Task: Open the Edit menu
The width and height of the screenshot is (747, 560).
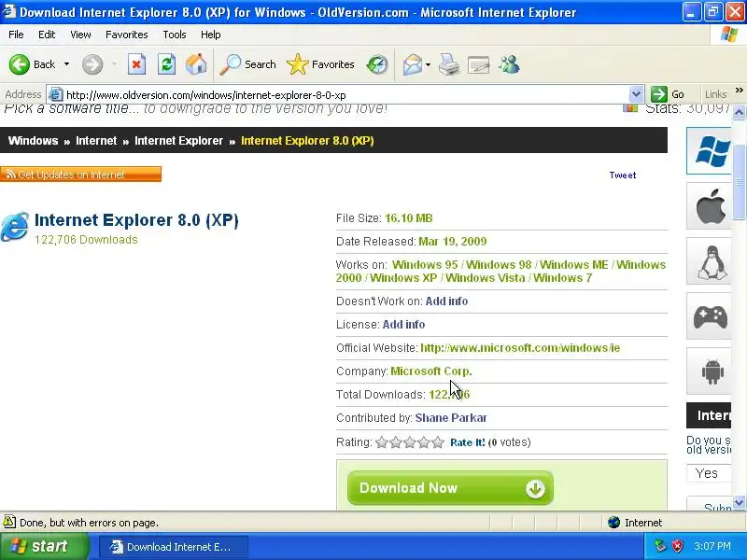Action: [x=47, y=35]
